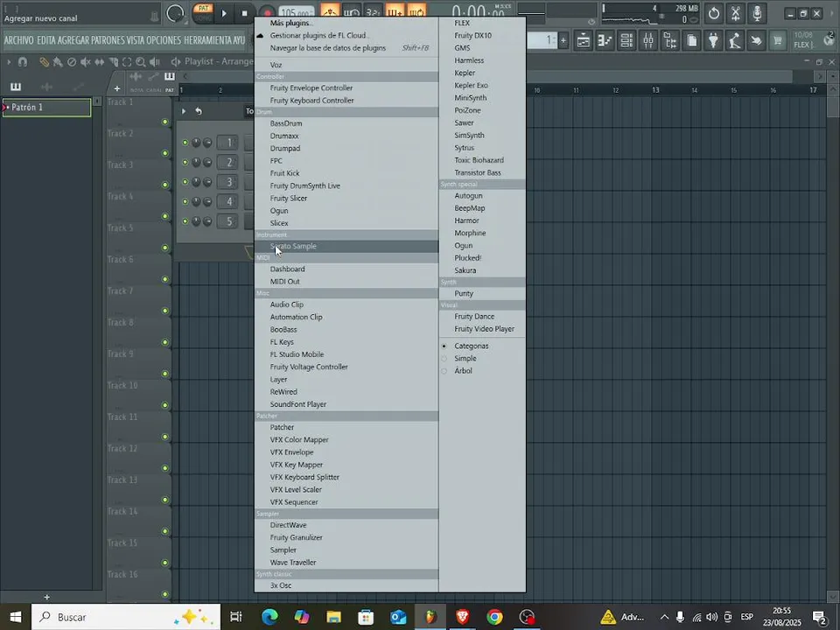Open the Mixer view icon
This screenshot has width=840, height=630.
(648, 41)
